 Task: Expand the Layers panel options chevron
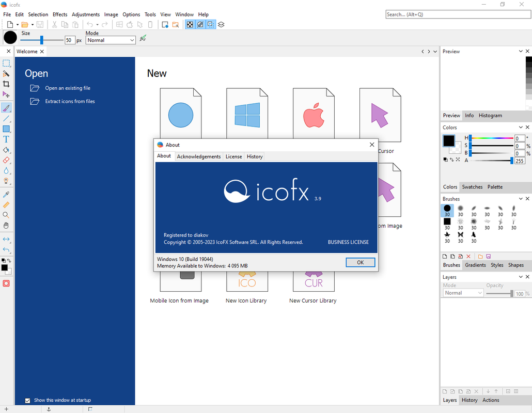(521, 277)
